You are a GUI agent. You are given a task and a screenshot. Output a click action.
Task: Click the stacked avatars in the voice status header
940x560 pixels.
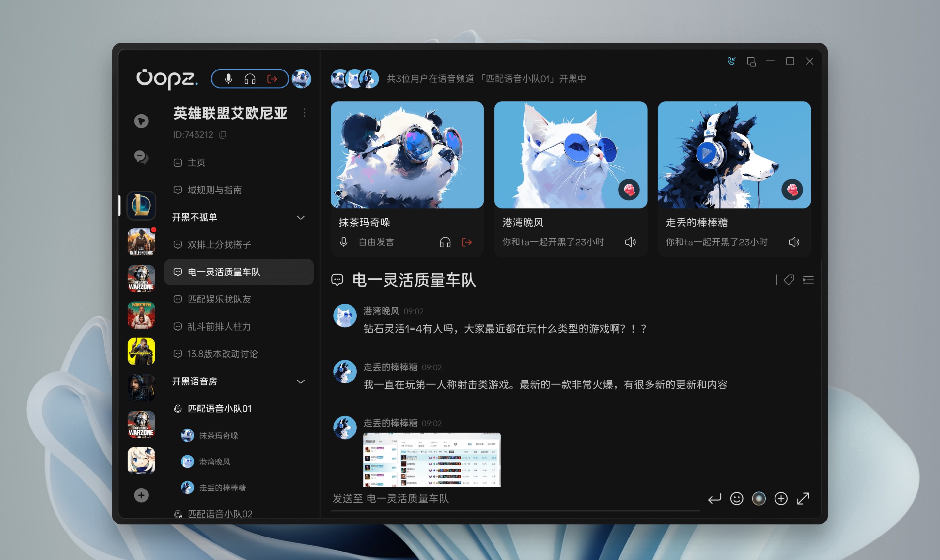[x=355, y=79]
